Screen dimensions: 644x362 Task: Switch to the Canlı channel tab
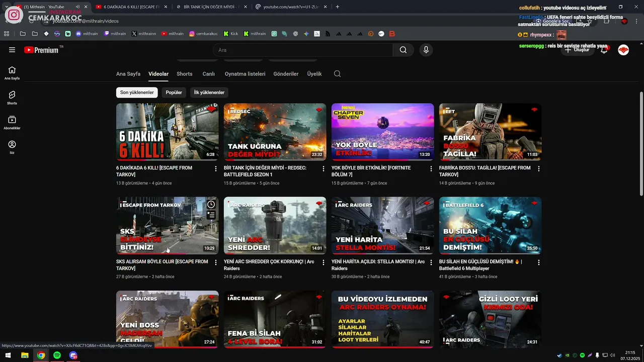click(209, 74)
